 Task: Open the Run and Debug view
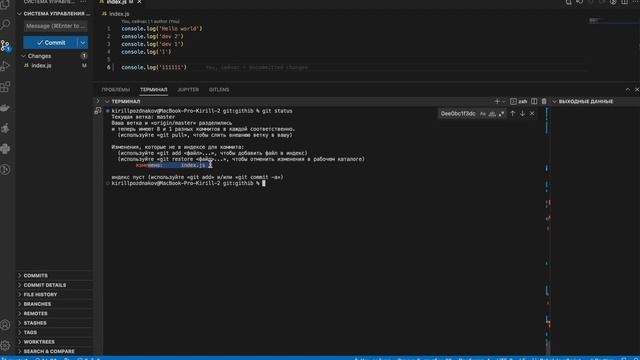coord(5,66)
